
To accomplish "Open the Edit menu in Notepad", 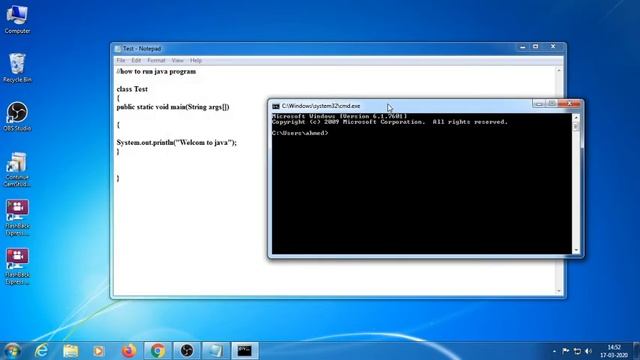I will (136, 60).
